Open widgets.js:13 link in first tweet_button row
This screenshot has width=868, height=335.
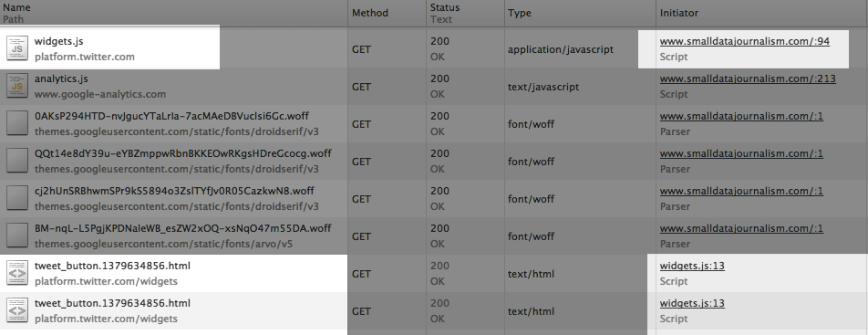(x=692, y=266)
